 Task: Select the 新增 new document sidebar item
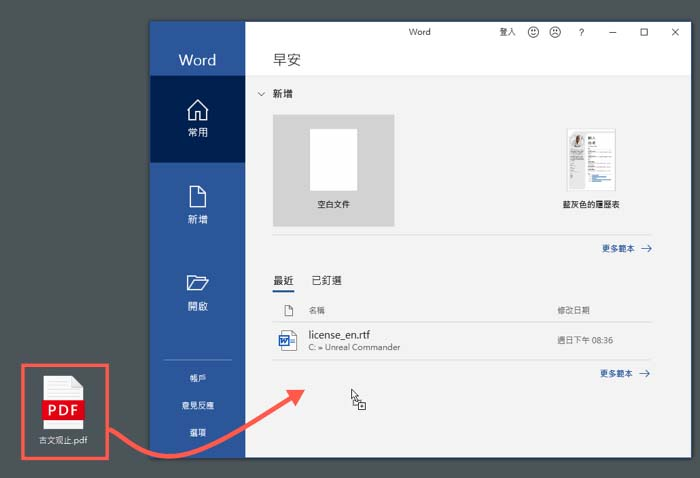pyautogui.click(x=197, y=205)
